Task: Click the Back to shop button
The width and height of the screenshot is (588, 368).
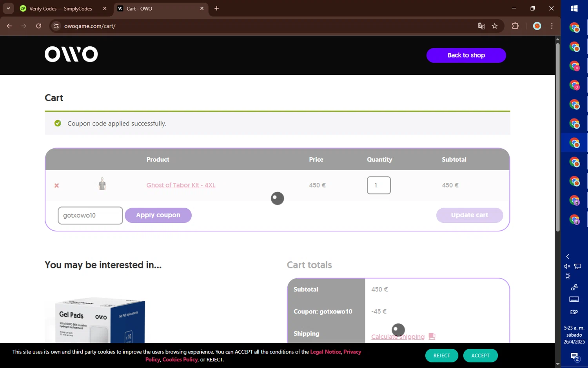Action: tap(466, 55)
